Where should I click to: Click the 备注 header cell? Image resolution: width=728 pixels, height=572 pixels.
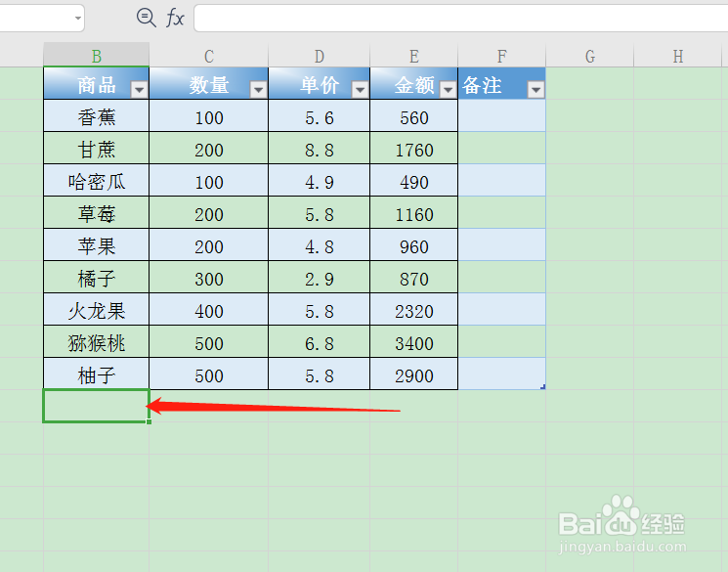coord(501,84)
